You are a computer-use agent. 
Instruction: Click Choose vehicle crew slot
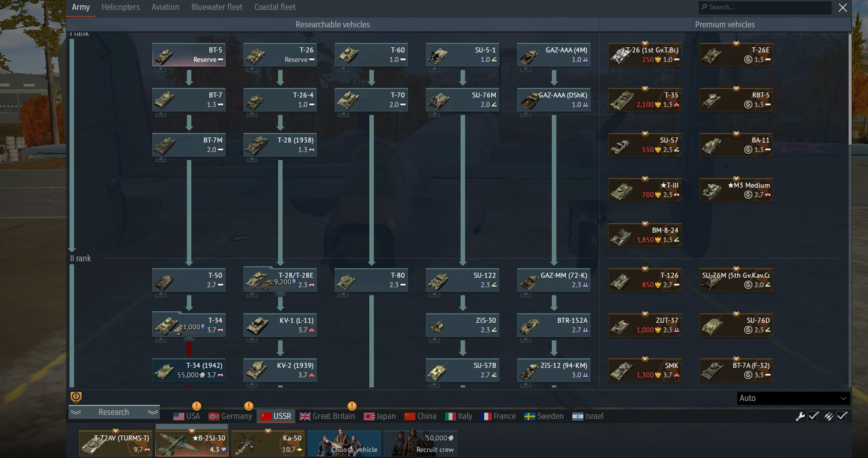pos(344,443)
